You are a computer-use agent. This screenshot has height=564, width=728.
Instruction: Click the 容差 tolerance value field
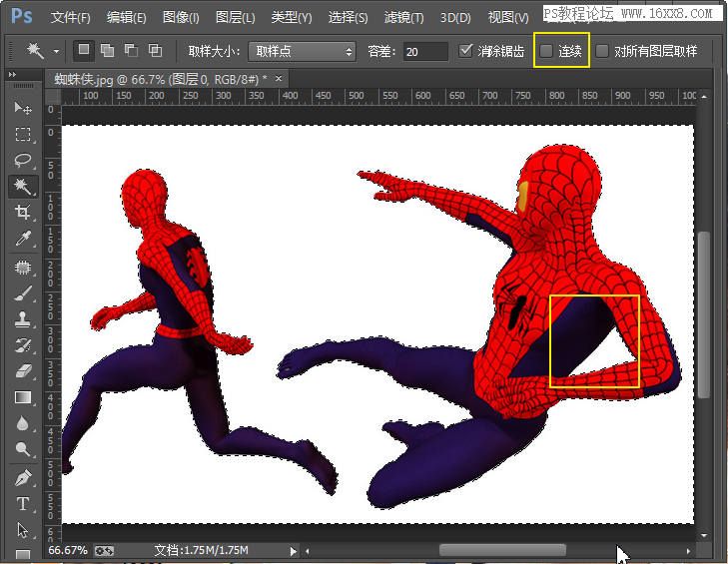425,52
